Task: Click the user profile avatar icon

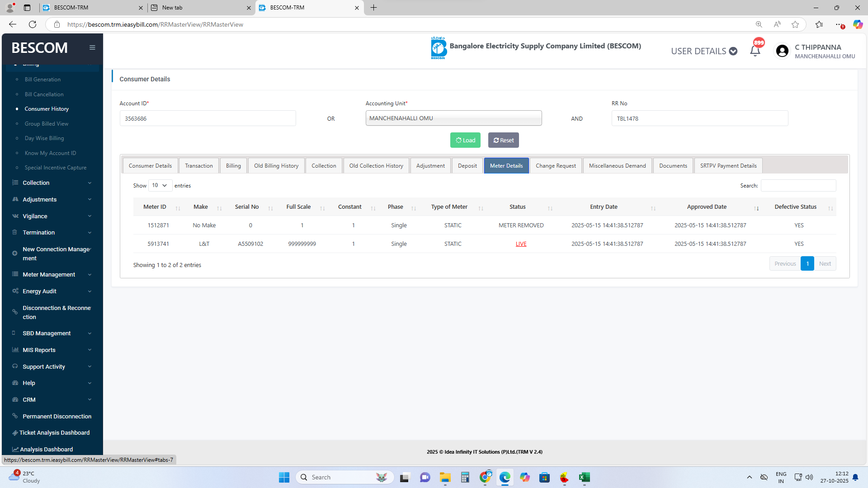Action: point(782,51)
